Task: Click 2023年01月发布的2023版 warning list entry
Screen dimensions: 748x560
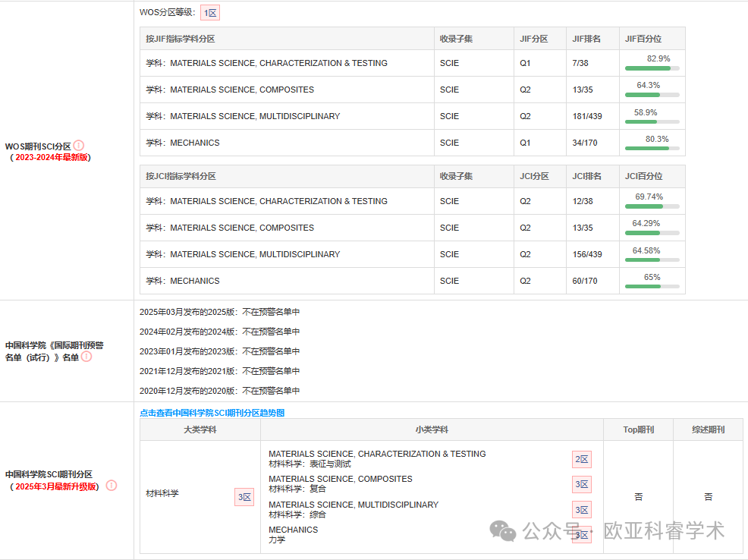Action: click(219, 351)
